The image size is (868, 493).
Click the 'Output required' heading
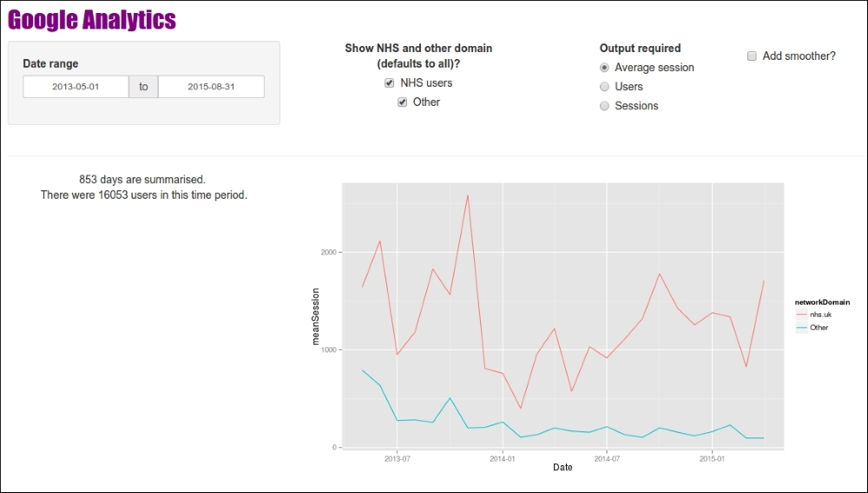(640, 48)
